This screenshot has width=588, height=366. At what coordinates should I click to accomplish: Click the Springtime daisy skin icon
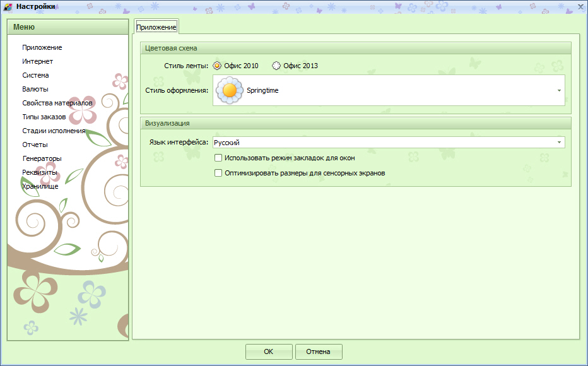tap(230, 90)
